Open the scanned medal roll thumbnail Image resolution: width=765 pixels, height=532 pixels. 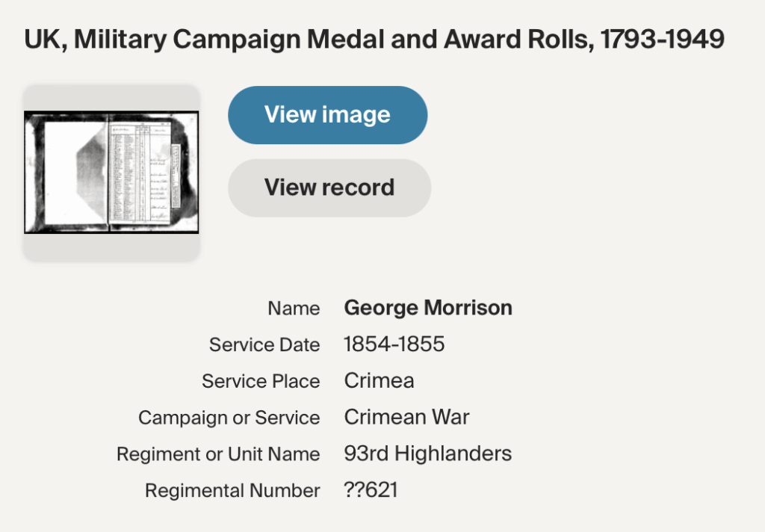pyautogui.click(x=111, y=173)
